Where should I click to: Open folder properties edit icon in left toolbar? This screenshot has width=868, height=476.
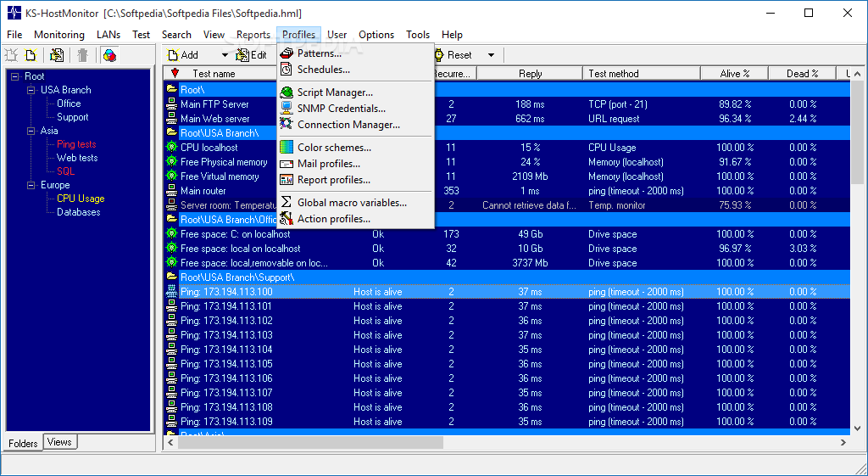tap(57, 55)
